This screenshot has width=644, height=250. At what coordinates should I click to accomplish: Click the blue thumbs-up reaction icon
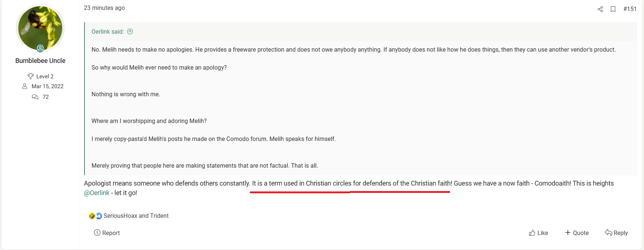[99, 216]
